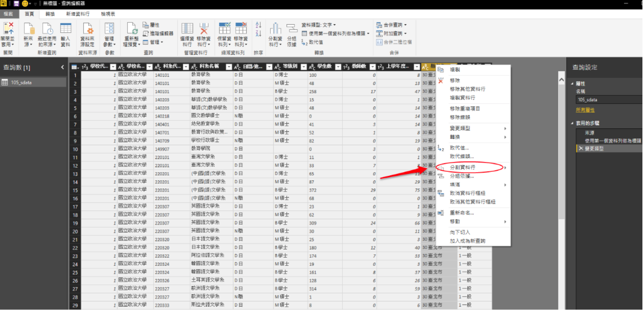Switch to the 轉換 (Transform) tab
This screenshot has width=644, height=310.
(x=50, y=14)
